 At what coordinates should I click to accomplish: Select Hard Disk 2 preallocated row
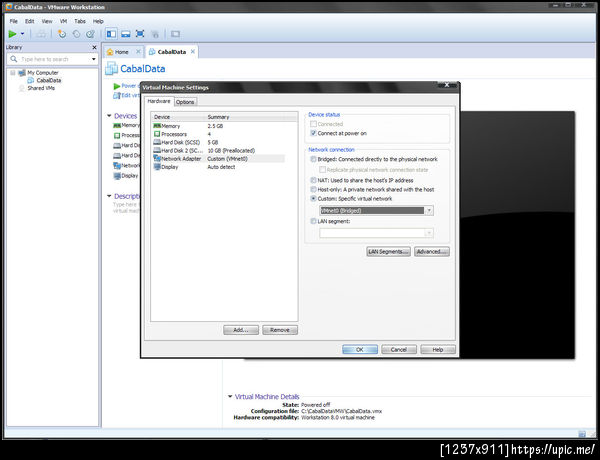point(218,150)
